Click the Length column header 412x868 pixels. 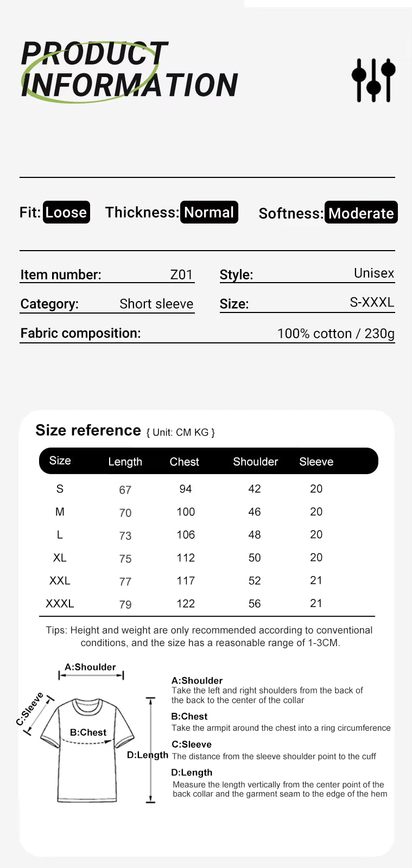pyautogui.click(x=125, y=462)
